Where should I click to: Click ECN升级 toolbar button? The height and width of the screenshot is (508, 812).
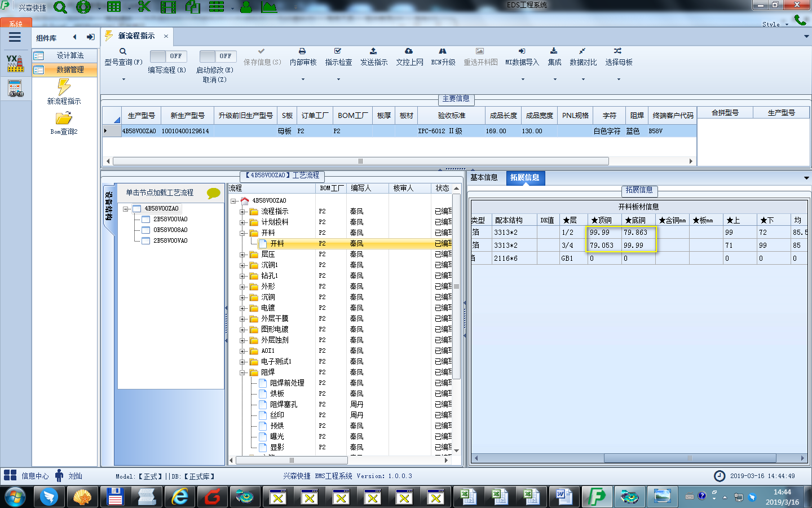[443, 57]
